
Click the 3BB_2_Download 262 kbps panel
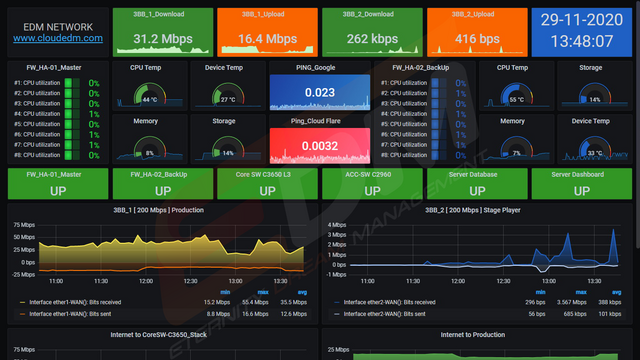coord(372,32)
